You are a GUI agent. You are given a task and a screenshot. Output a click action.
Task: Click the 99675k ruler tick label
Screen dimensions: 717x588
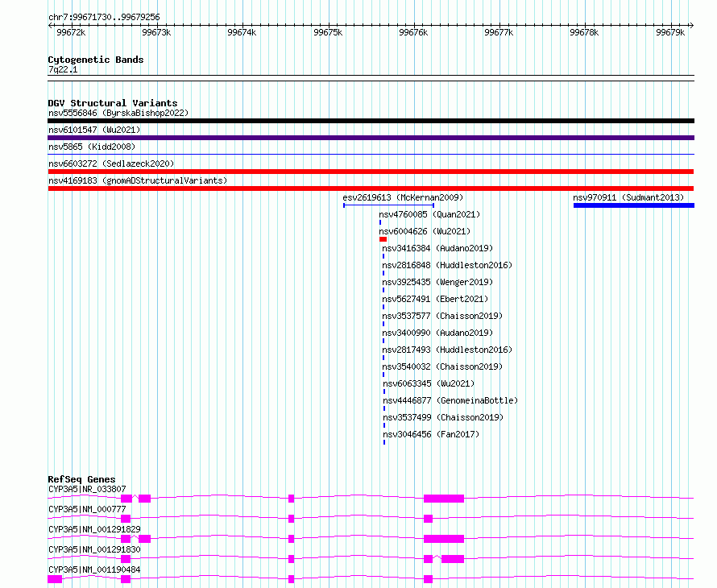pyautogui.click(x=328, y=32)
